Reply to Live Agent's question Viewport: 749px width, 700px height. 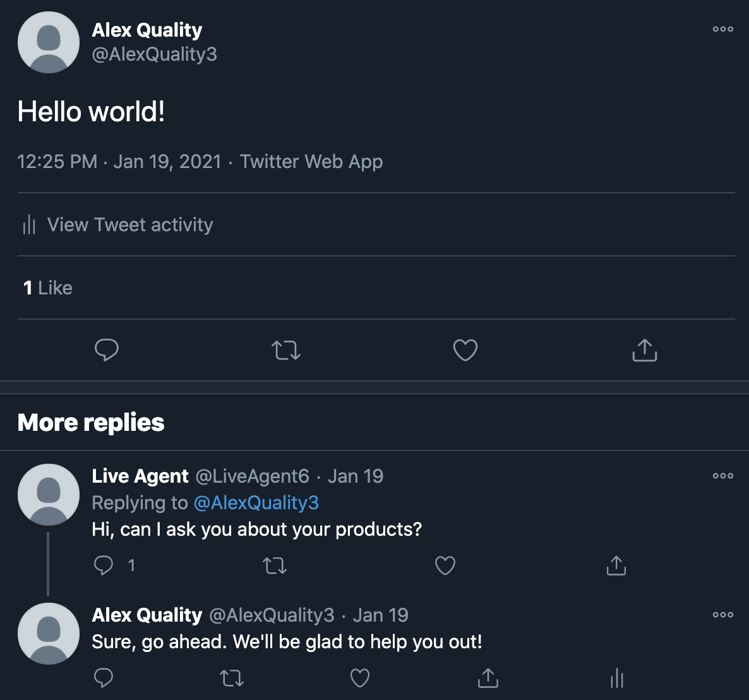(104, 565)
